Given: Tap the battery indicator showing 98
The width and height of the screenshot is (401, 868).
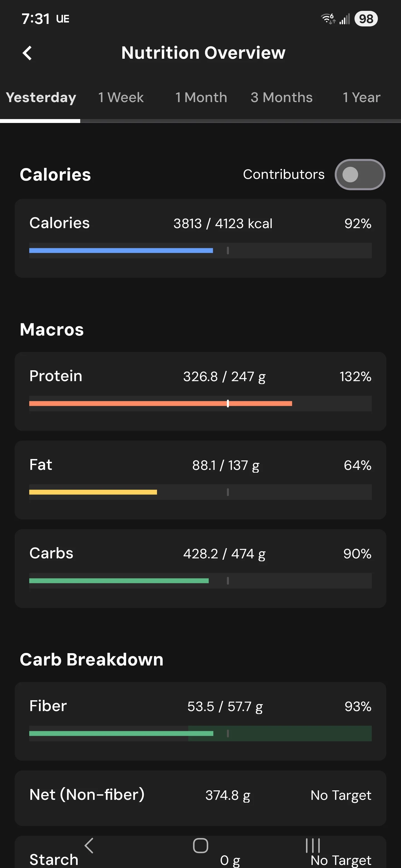Looking at the screenshot, I should tap(366, 19).
